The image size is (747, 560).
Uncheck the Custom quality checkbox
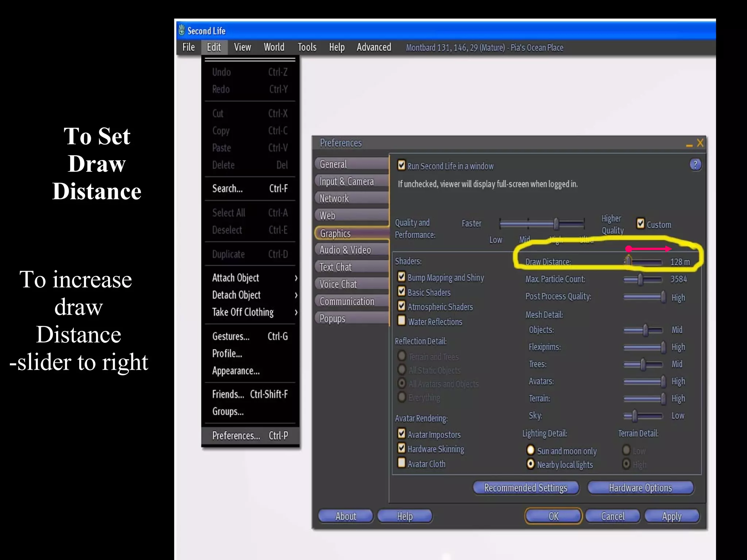640,223
